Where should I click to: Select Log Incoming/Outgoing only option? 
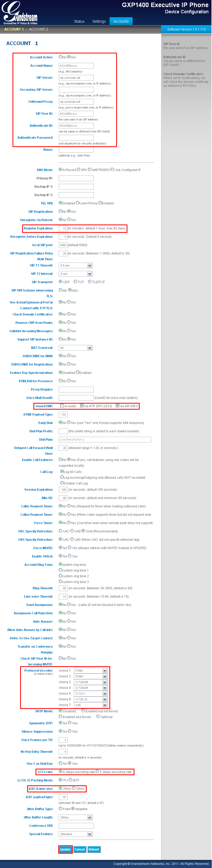click(62, 477)
